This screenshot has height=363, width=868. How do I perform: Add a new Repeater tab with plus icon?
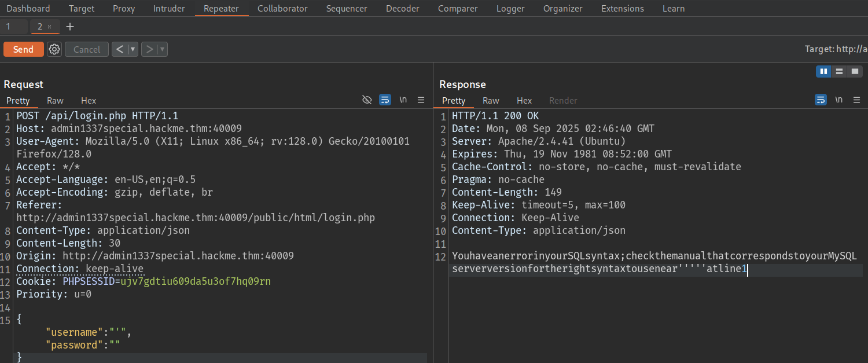tap(70, 27)
